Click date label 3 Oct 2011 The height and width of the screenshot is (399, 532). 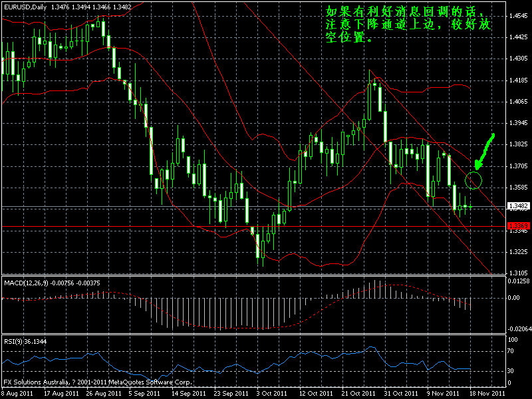click(271, 394)
